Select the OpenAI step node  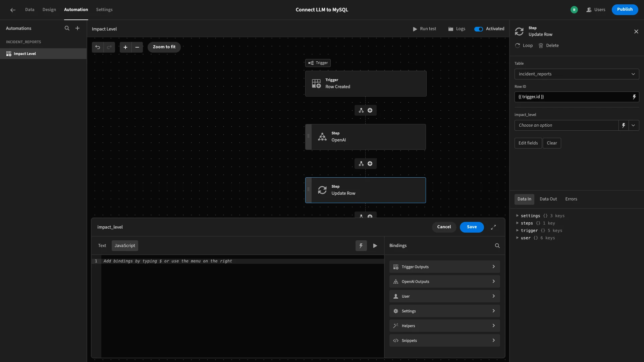(366, 137)
